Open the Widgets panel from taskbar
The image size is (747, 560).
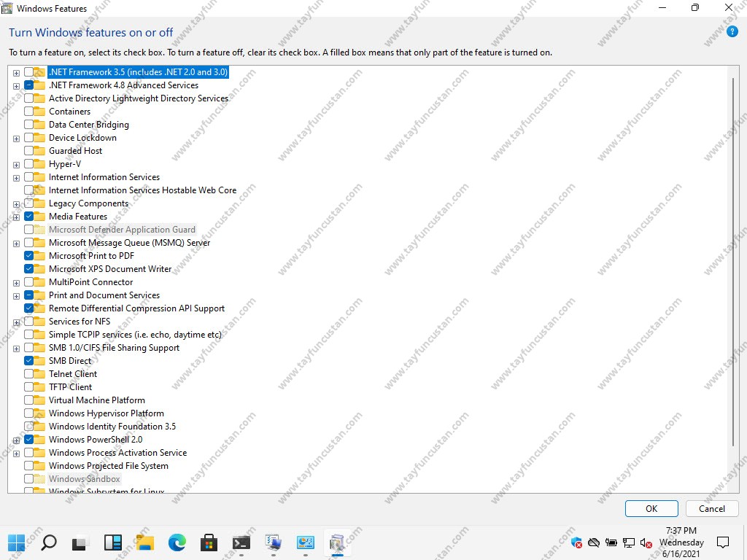pyautogui.click(x=112, y=542)
